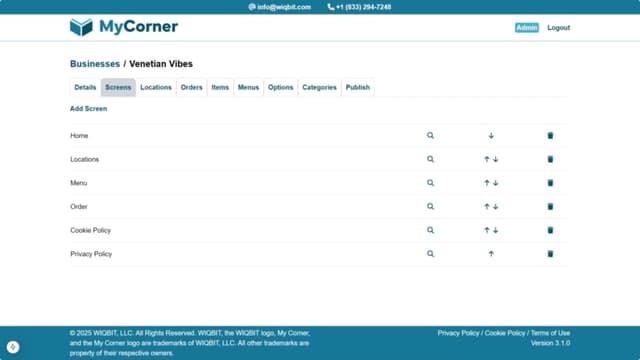This screenshot has height=360, width=640.
Task: Delete the Locations screen with trash icon
Action: pos(550,159)
